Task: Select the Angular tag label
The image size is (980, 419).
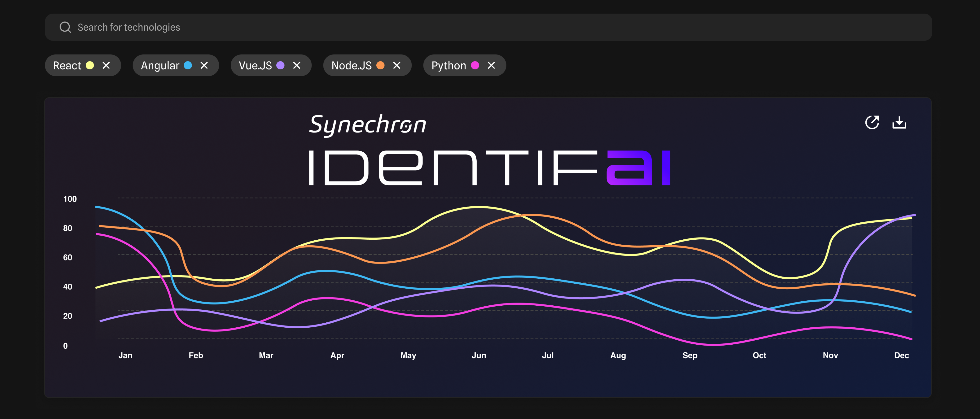Action: point(160,66)
